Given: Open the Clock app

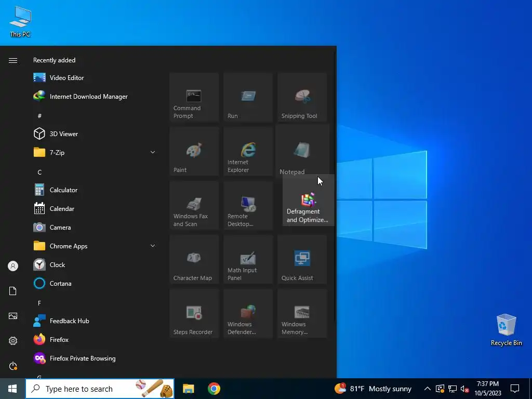Looking at the screenshot, I should click(x=95, y=264).
